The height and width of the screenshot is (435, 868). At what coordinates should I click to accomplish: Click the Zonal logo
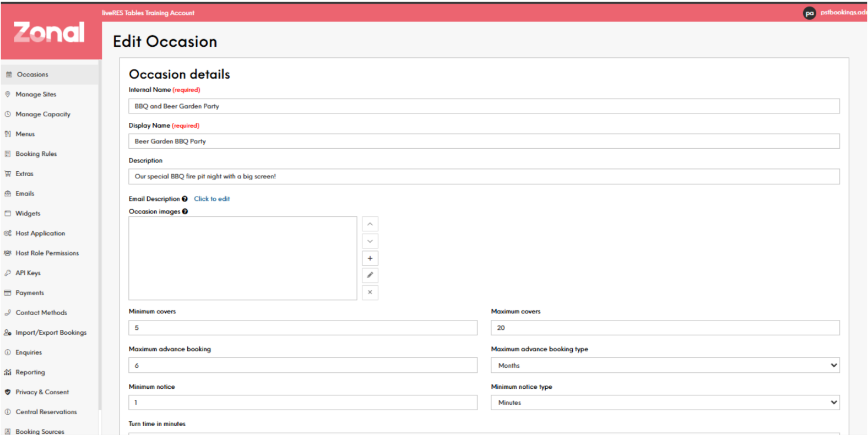pyautogui.click(x=50, y=32)
